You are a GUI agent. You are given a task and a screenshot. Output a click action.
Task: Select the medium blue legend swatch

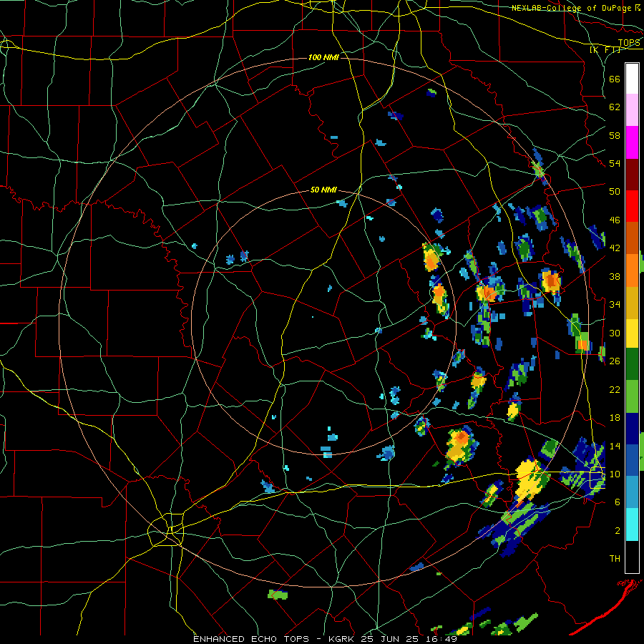[632, 459]
